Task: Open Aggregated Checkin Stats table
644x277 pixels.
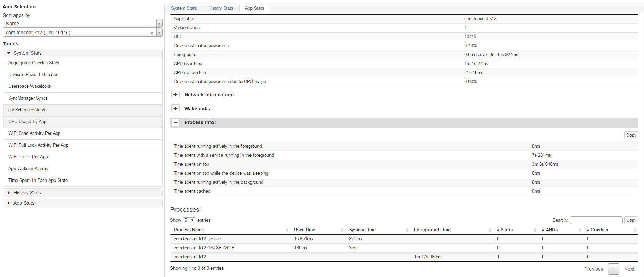Action: 83,63
